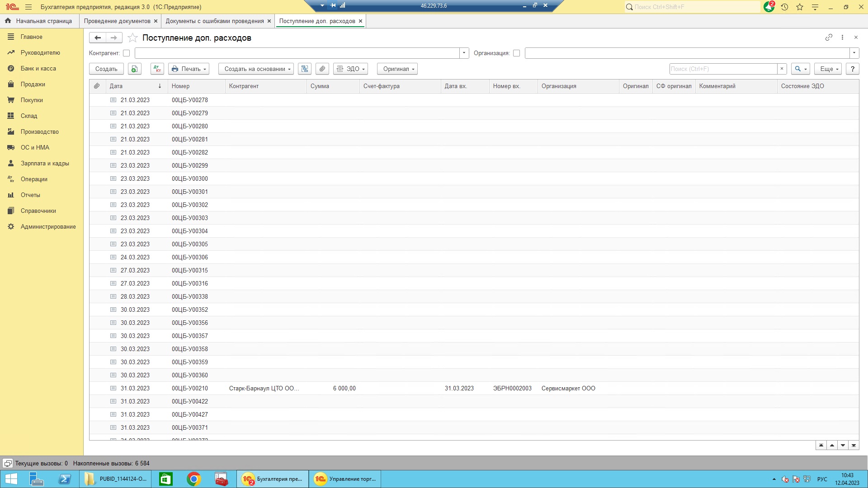Open Продажи section in sidebar
868x488 pixels.
click(x=33, y=84)
